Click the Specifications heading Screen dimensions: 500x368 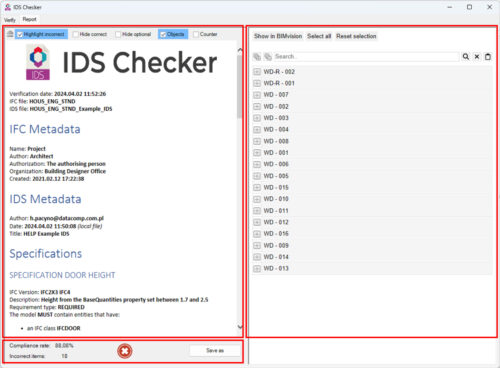click(x=46, y=254)
